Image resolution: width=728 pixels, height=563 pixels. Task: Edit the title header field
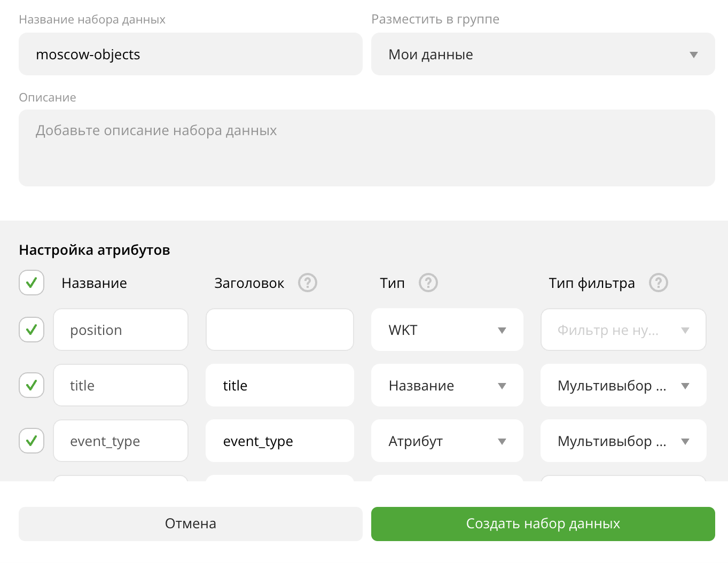point(280,385)
